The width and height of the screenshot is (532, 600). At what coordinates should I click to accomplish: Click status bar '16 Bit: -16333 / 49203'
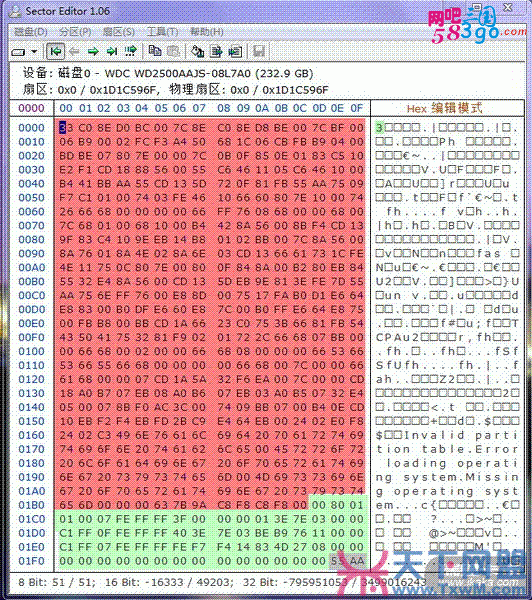(x=169, y=582)
